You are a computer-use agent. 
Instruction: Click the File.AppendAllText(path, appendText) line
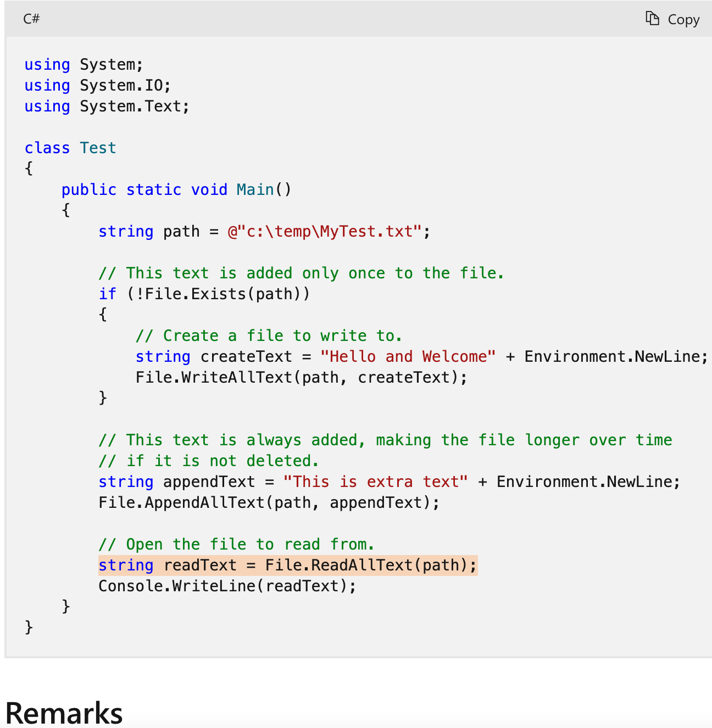[269, 503]
